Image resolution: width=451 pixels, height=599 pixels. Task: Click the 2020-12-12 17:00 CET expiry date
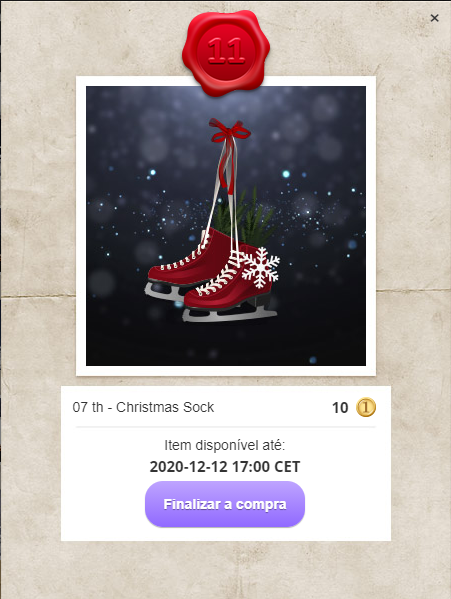(225, 466)
